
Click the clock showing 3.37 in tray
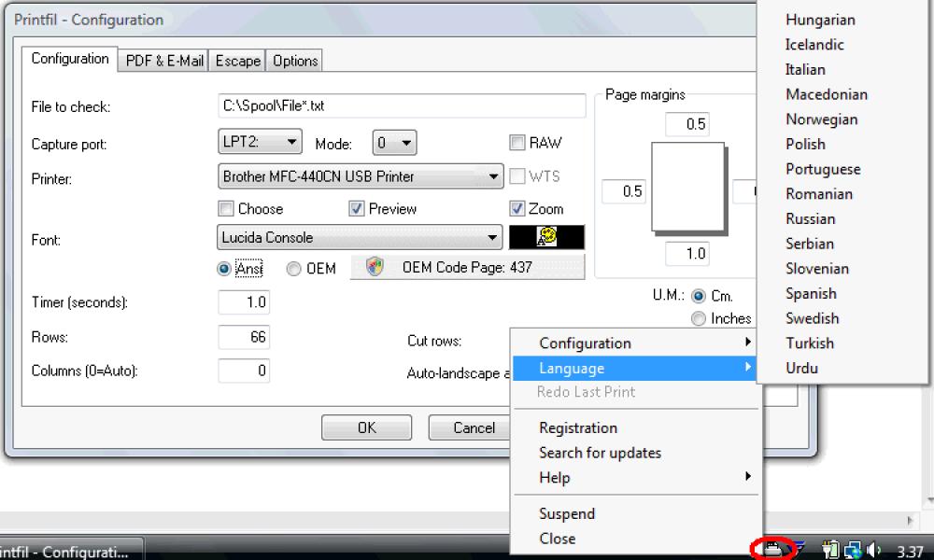(x=911, y=548)
